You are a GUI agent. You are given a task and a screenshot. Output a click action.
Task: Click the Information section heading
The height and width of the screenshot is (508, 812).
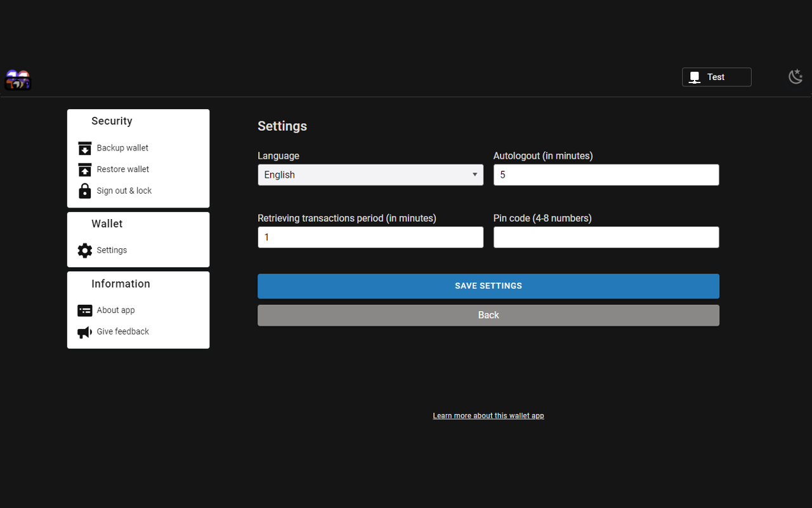tap(121, 284)
